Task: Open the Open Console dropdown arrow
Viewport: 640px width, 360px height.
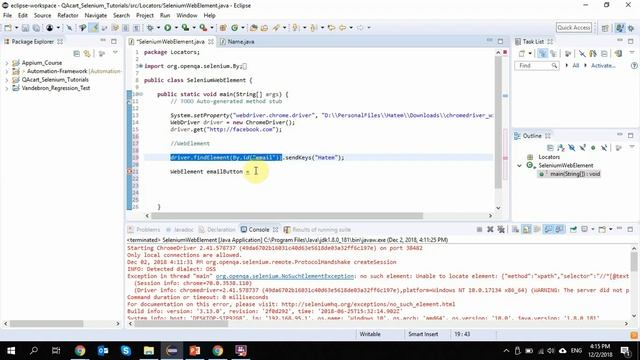Action: (x=610, y=229)
